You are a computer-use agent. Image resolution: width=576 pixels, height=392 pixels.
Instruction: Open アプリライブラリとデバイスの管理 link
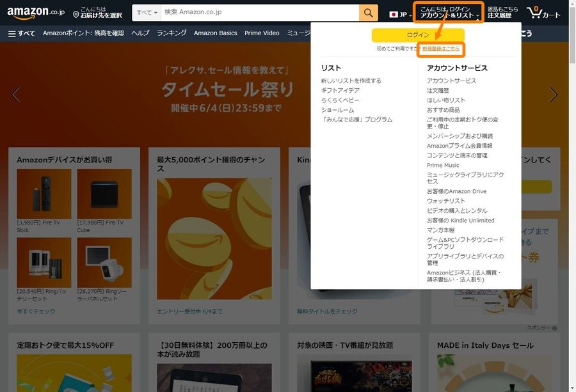tap(465, 260)
